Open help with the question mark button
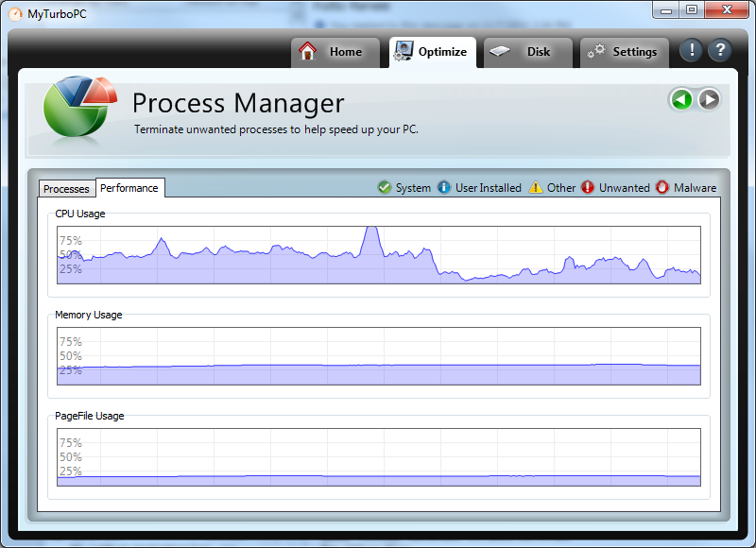This screenshot has width=756, height=548. 720,50
